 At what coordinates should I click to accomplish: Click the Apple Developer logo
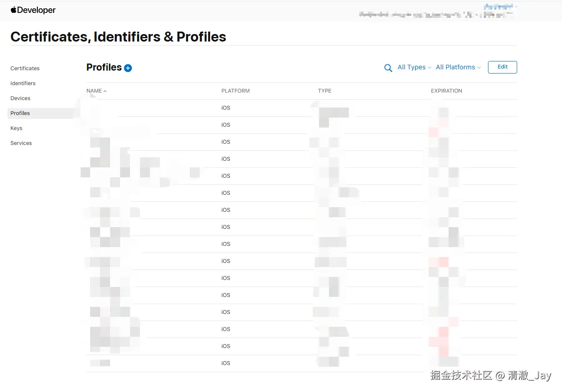coord(33,10)
